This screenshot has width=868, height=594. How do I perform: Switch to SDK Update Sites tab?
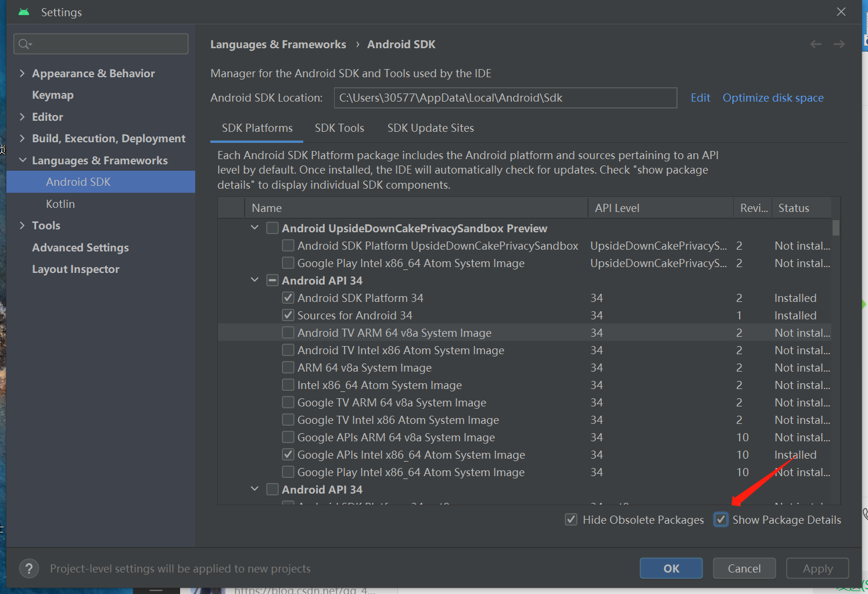(431, 128)
